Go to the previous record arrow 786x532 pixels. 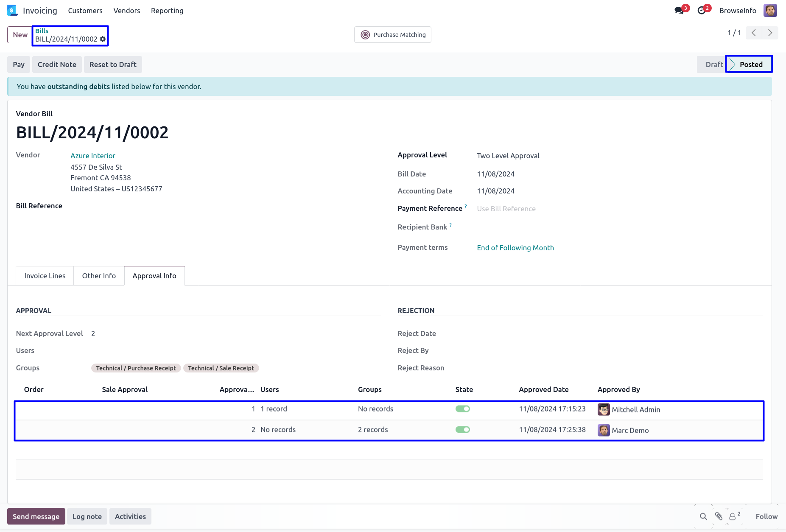tap(754, 33)
